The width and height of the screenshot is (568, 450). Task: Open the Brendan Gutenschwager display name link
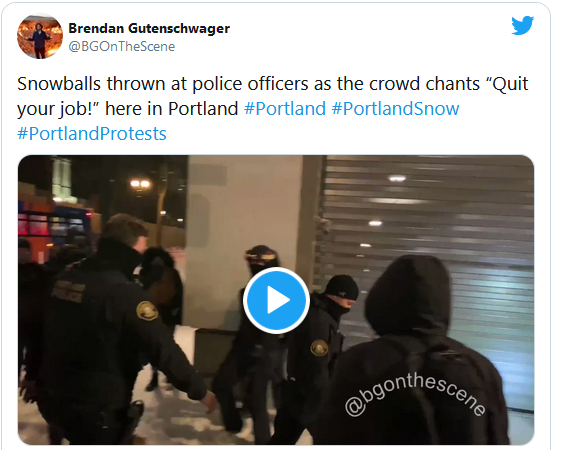click(149, 28)
